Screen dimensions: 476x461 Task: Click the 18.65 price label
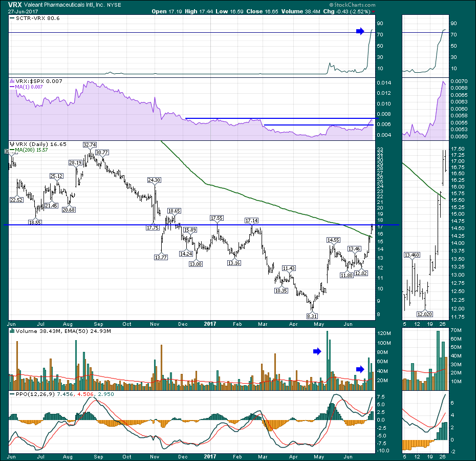[x=174, y=211]
